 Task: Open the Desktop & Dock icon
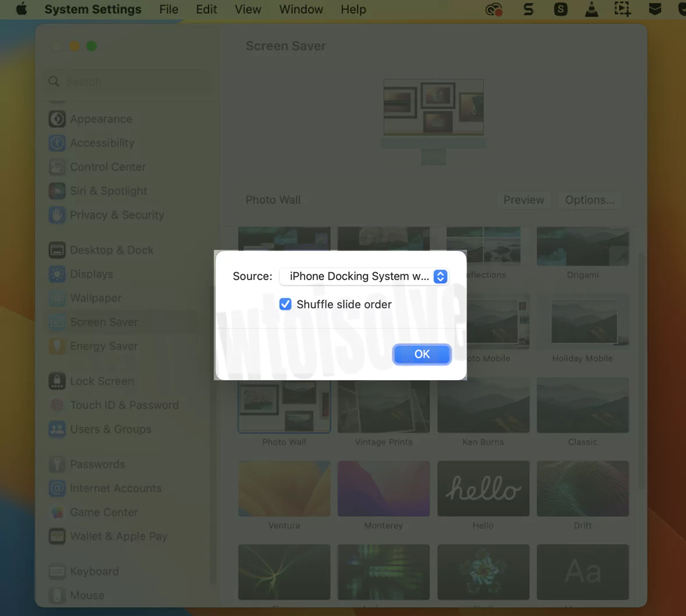tap(57, 250)
